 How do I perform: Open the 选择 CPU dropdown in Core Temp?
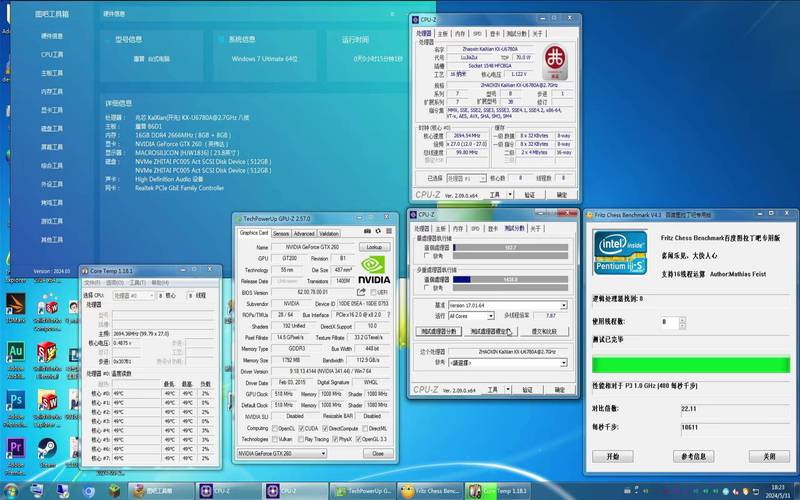tap(133, 295)
